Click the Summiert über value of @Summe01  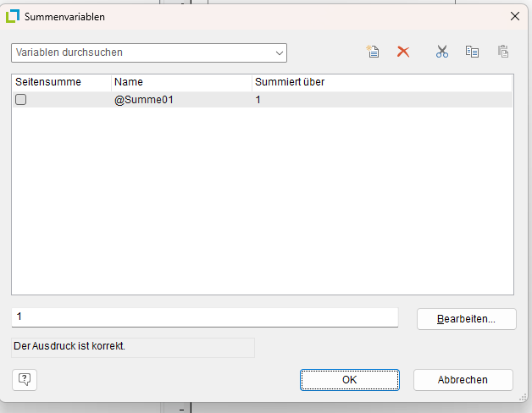pos(259,100)
